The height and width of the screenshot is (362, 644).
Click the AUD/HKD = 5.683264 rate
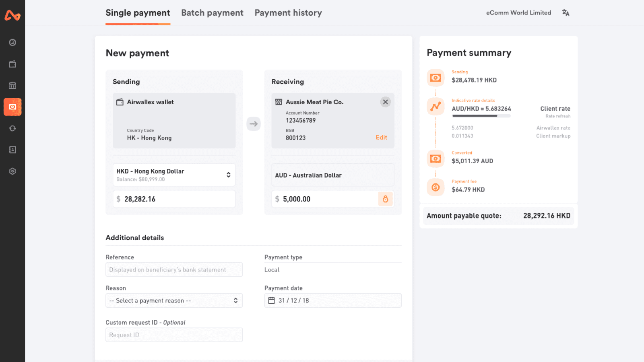point(481,109)
